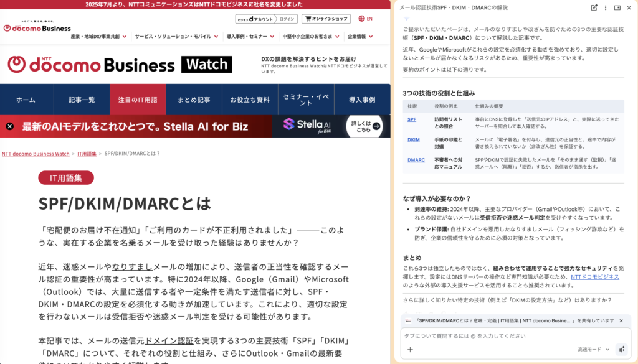
Task: Open the IT用語集 breadcrumb link
Action: point(87,153)
